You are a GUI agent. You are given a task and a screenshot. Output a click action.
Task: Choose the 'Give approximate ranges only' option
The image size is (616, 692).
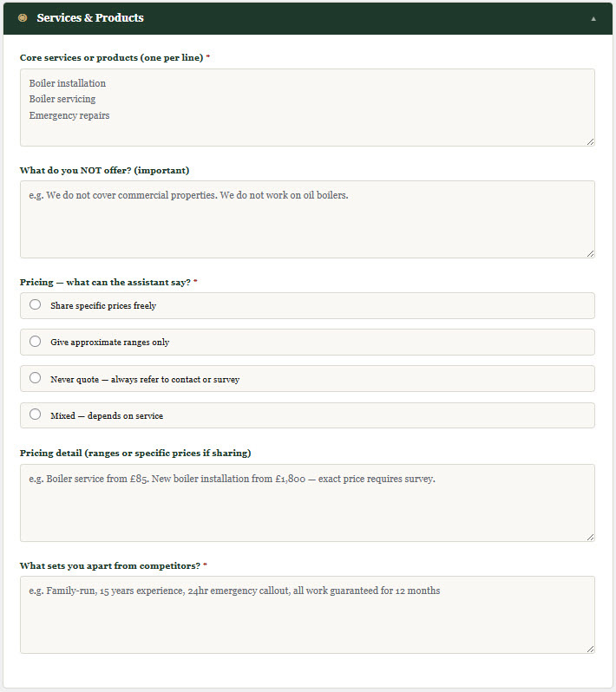coord(35,342)
